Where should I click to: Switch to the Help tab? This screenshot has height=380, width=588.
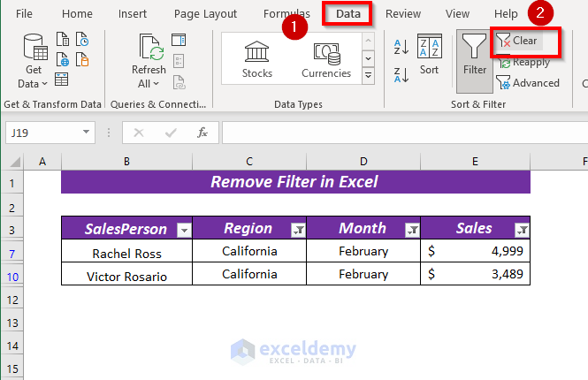point(506,14)
